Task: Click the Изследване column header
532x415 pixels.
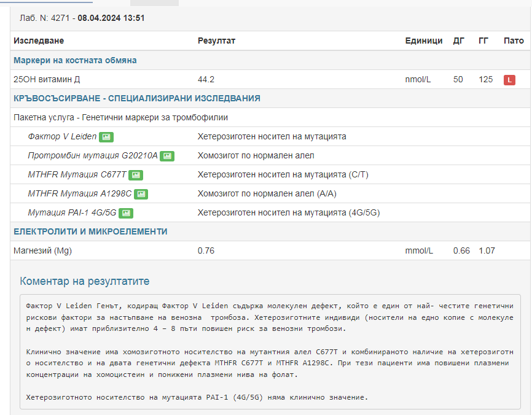Action: coord(39,41)
